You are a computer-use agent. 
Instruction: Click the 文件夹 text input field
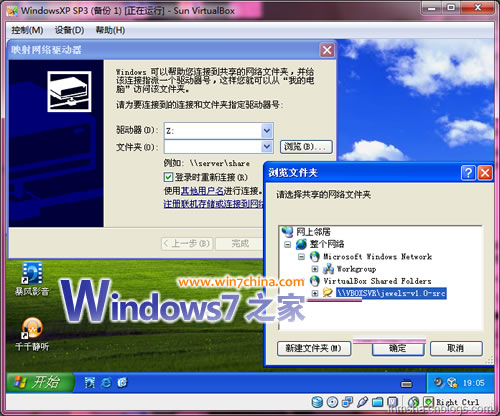click(213, 146)
